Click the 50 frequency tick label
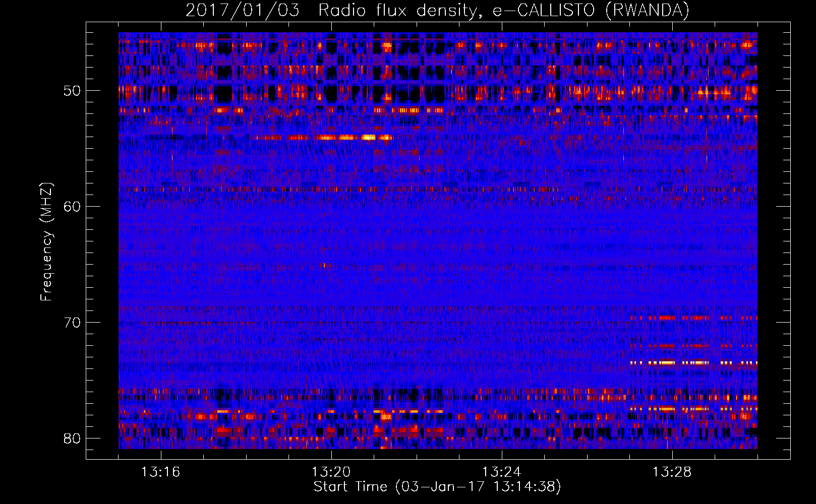The image size is (816, 504). (x=72, y=91)
